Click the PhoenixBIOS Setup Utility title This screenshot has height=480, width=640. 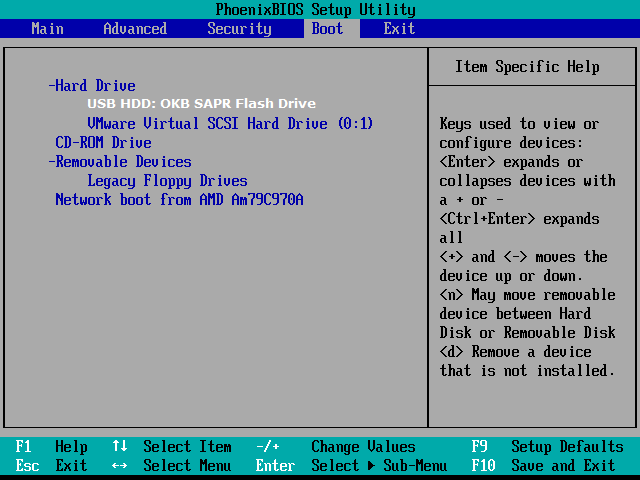(316, 9)
